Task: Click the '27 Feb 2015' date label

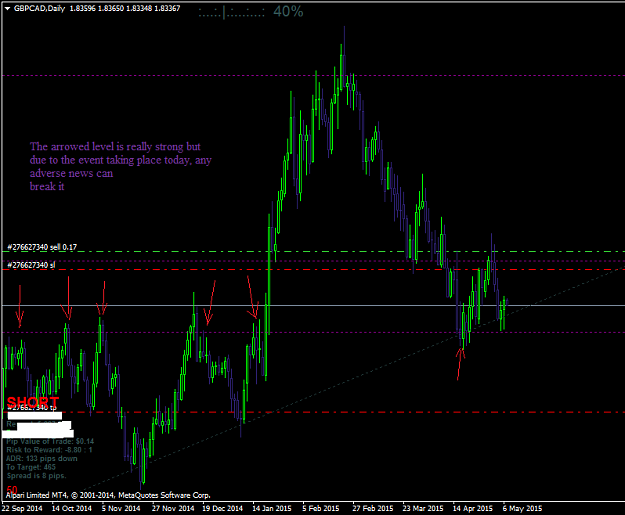Action: (x=373, y=508)
